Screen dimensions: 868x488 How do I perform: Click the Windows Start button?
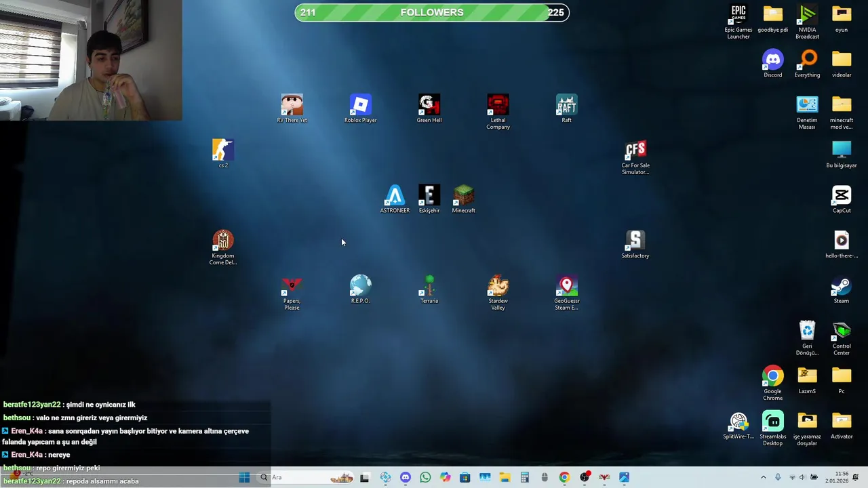(x=244, y=478)
